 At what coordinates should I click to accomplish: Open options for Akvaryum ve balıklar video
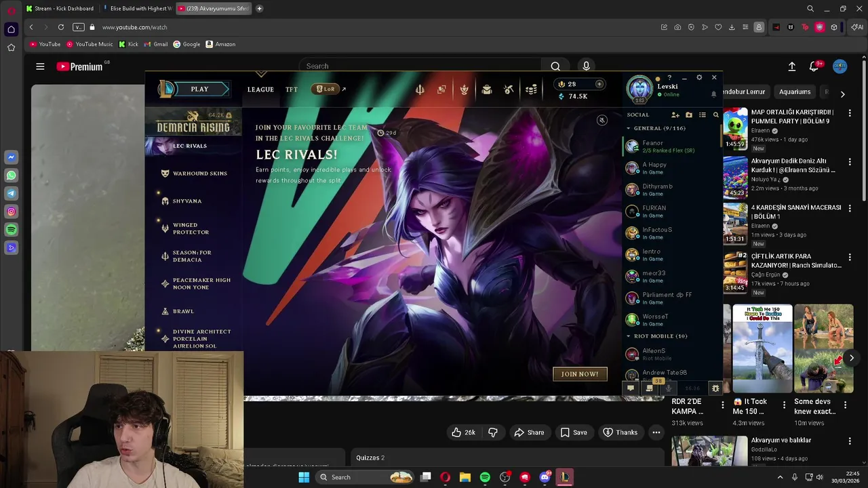coord(850,441)
